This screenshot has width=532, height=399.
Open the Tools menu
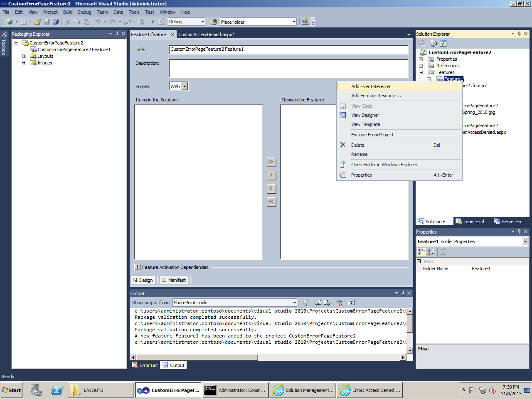point(134,12)
